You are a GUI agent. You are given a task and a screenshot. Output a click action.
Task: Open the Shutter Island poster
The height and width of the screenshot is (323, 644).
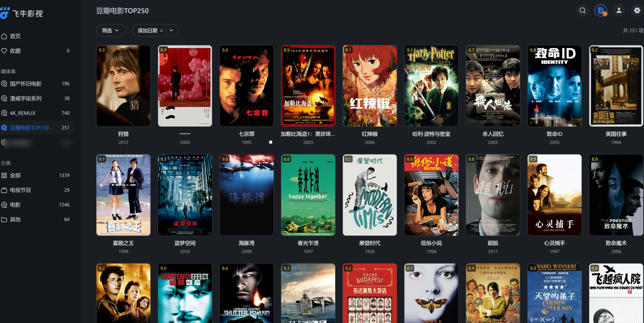246,293
